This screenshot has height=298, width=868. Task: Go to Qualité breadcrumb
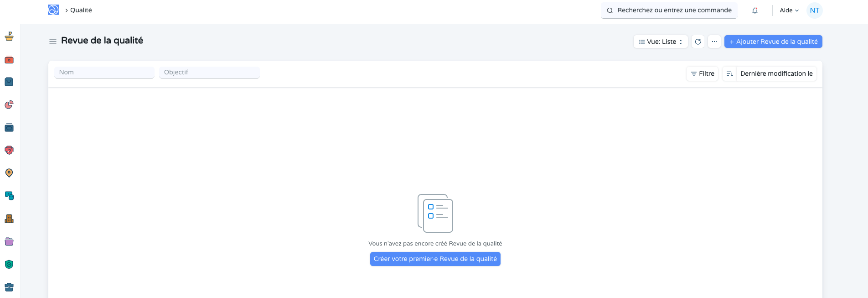click(x=81, y=10)
